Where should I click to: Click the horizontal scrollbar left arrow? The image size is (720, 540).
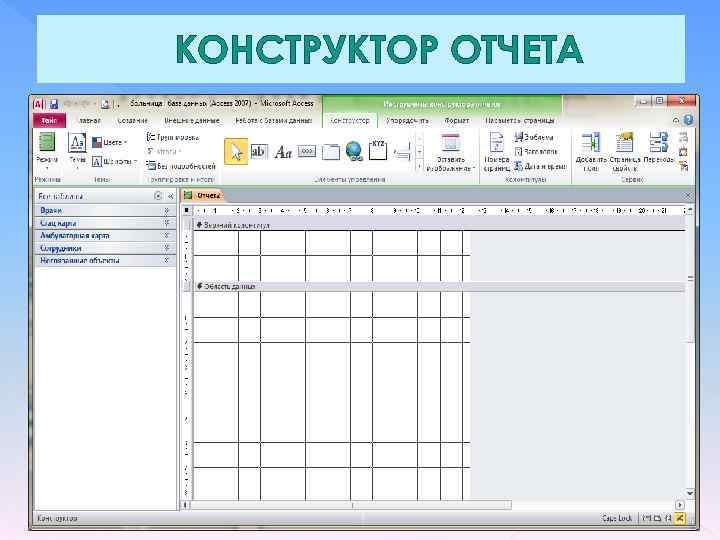point(186,505)
